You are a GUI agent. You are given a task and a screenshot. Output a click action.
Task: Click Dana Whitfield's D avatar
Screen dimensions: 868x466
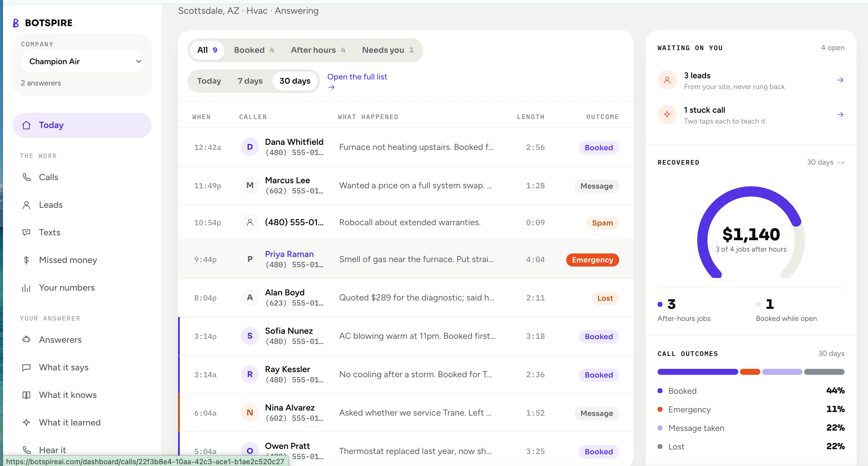coord(250,147)
